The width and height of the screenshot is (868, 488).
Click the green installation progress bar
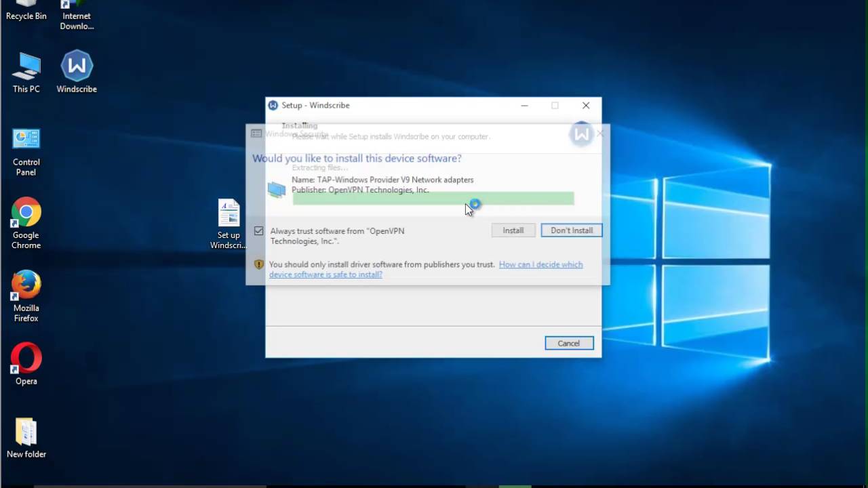(433, 198)
